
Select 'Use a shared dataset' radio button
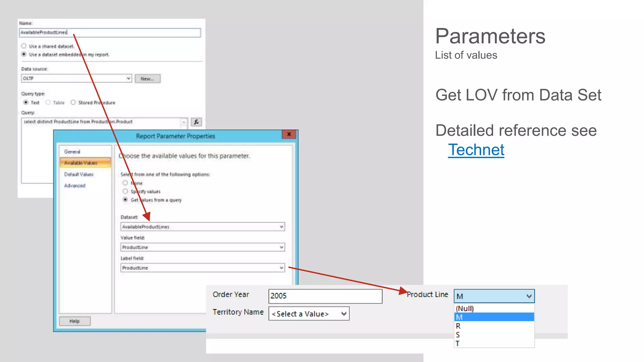[x=24, y=46]
